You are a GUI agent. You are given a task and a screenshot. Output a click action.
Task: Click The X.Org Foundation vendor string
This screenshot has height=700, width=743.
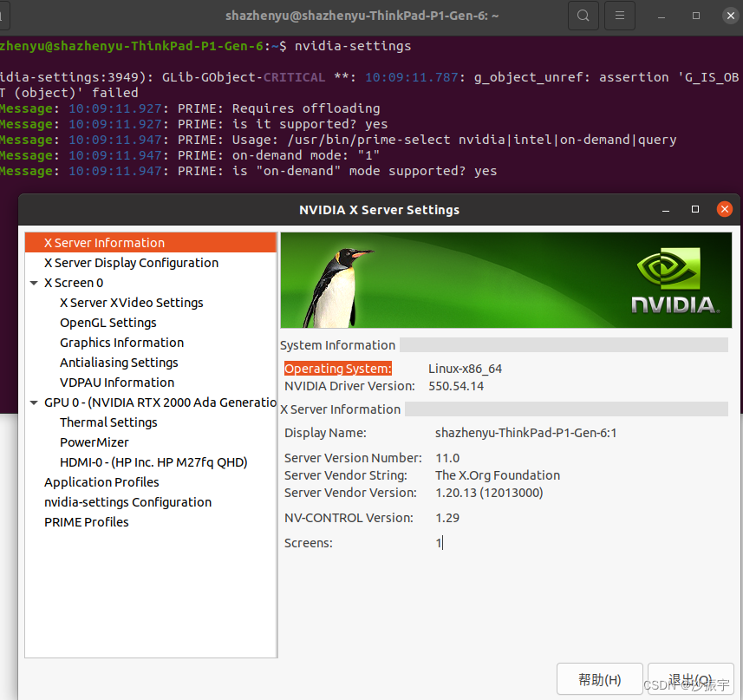tap(498, 475)
